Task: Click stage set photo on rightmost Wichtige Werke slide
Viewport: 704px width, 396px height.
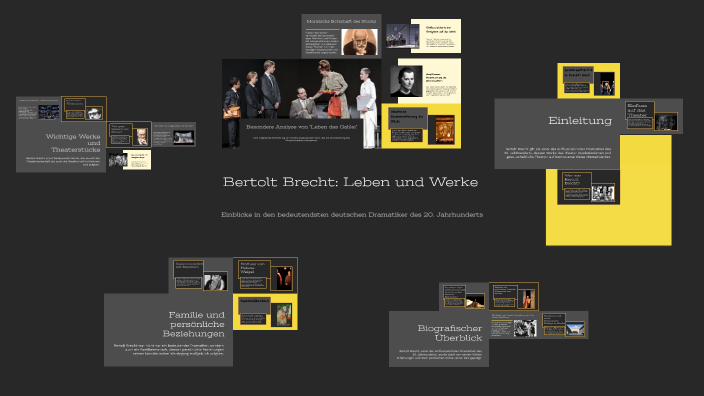Action: coord(184,137)
